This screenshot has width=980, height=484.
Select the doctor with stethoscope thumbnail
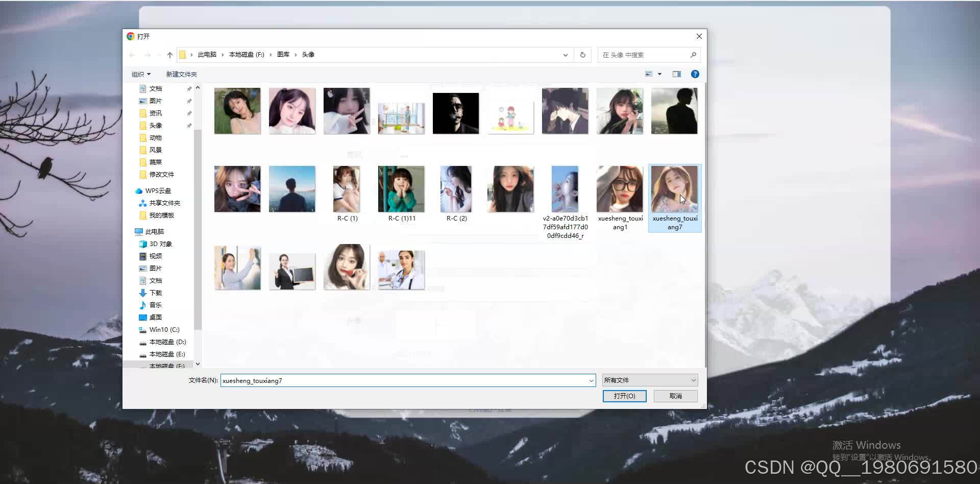[401, 270]
